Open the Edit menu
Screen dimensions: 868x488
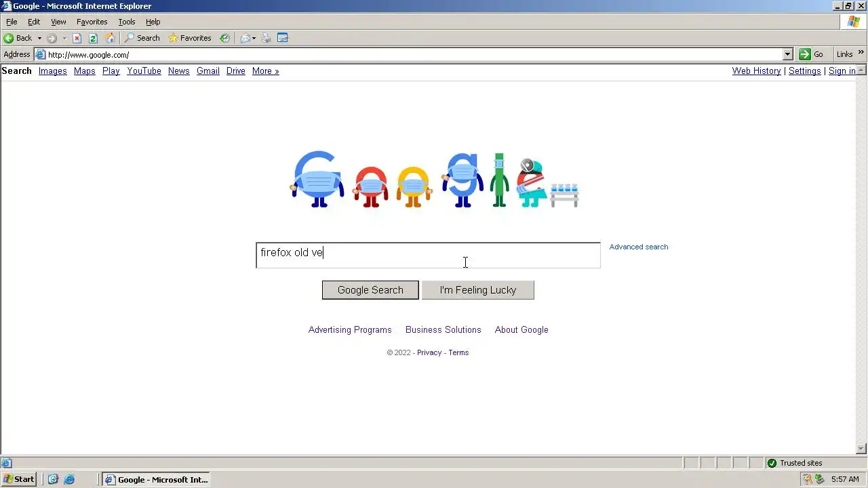point(34,22)
